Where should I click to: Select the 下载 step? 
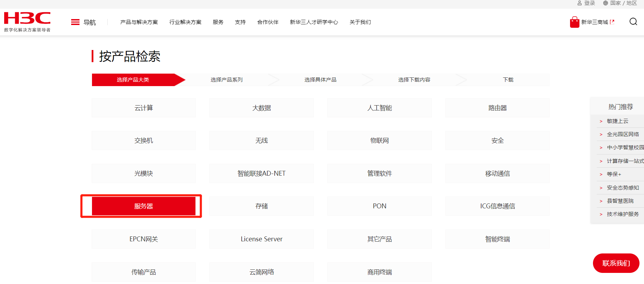(x=508, y=80)
